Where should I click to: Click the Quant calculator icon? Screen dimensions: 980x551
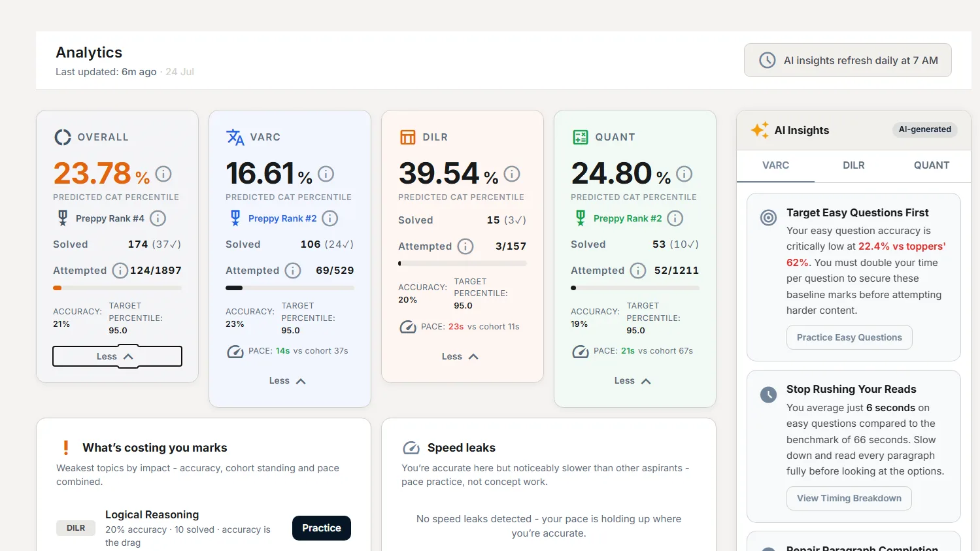pyautogui.click(x=581, y=137)
